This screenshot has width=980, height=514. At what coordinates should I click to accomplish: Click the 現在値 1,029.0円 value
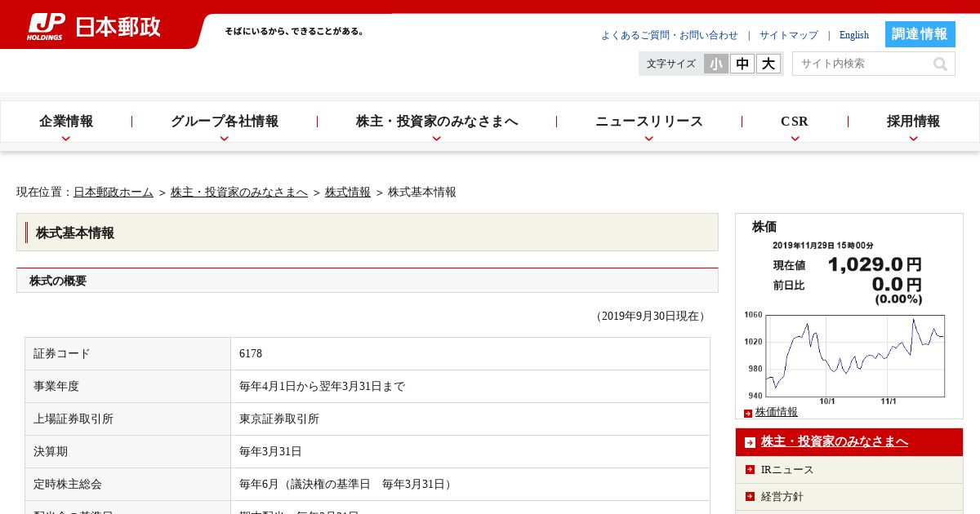pyautogui.click(x=875, y=264)
